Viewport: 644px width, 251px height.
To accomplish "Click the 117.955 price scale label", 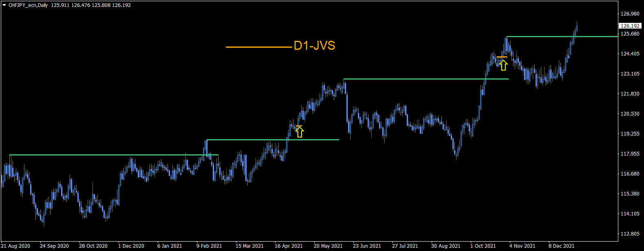I will click(x=630, y=154).
